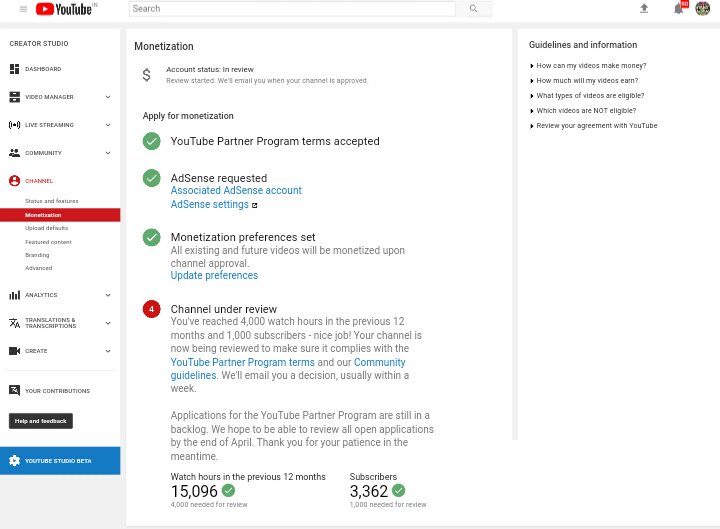Click the Live Streaming broadcast icon
Image resolution: width=720 pixels, height=529 pixels.
tap(14, 125)
